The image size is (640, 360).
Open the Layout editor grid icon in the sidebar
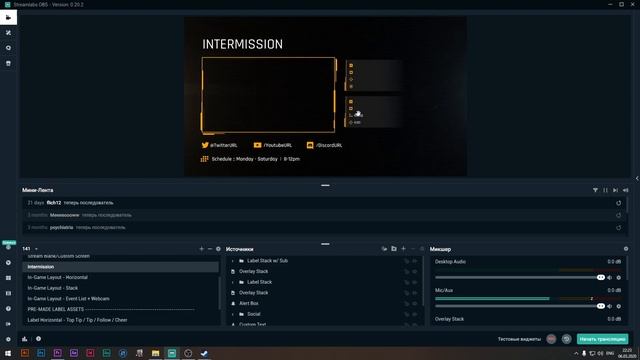8,278
